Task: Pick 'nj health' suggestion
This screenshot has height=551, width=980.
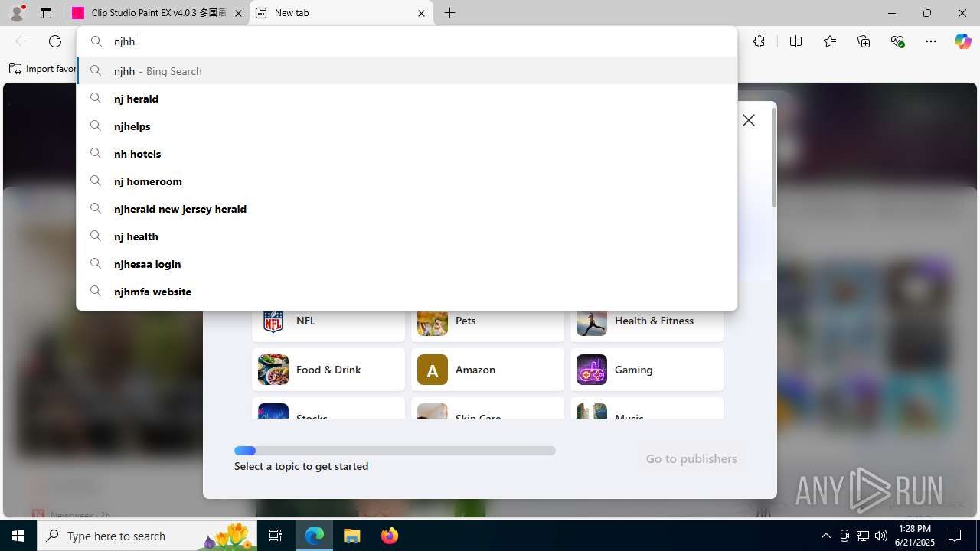Action: tap(407, 236)
